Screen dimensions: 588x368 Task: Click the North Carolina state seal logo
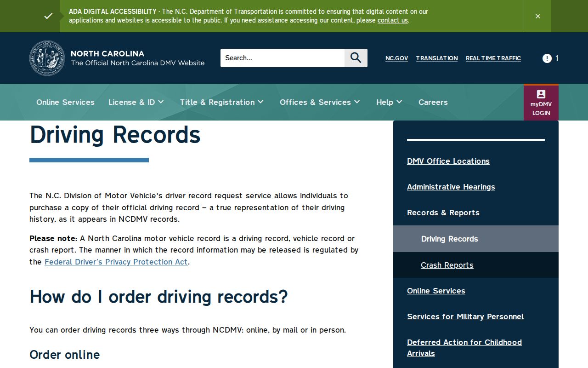coord(47,58)
